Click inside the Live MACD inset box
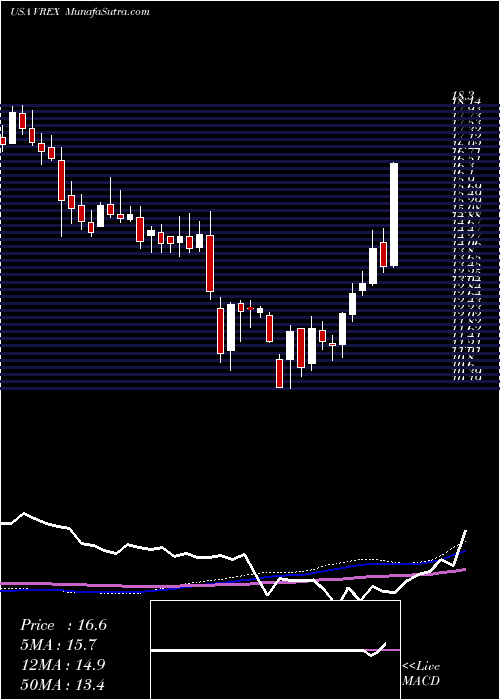The image size is (500, 700). [275, 650]
